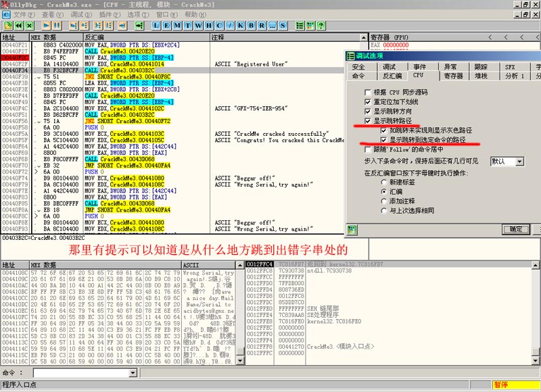
Task: Switch to the 寄存器 tab in options dialog
Action: [453, 76]
